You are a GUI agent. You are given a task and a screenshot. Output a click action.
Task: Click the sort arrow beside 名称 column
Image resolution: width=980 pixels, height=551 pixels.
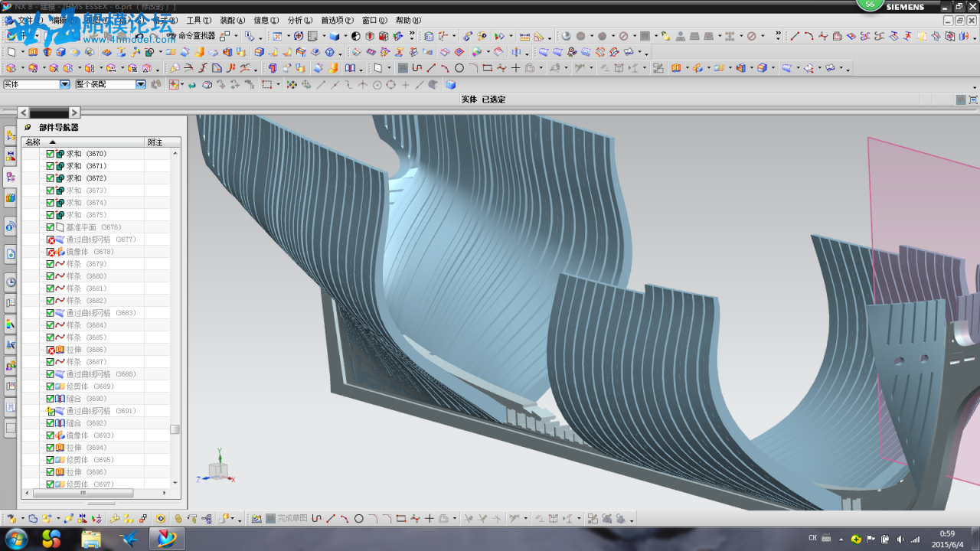[53, 142]
